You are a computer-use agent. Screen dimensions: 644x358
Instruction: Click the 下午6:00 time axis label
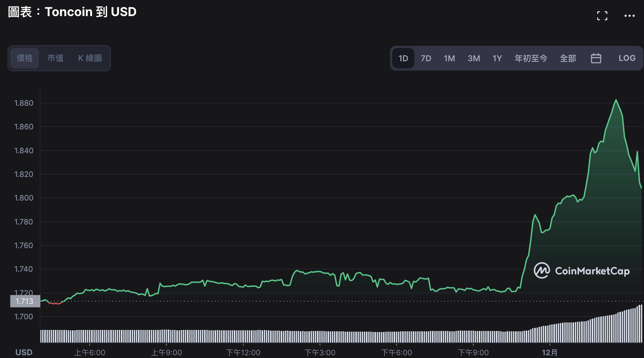point(397,353)
